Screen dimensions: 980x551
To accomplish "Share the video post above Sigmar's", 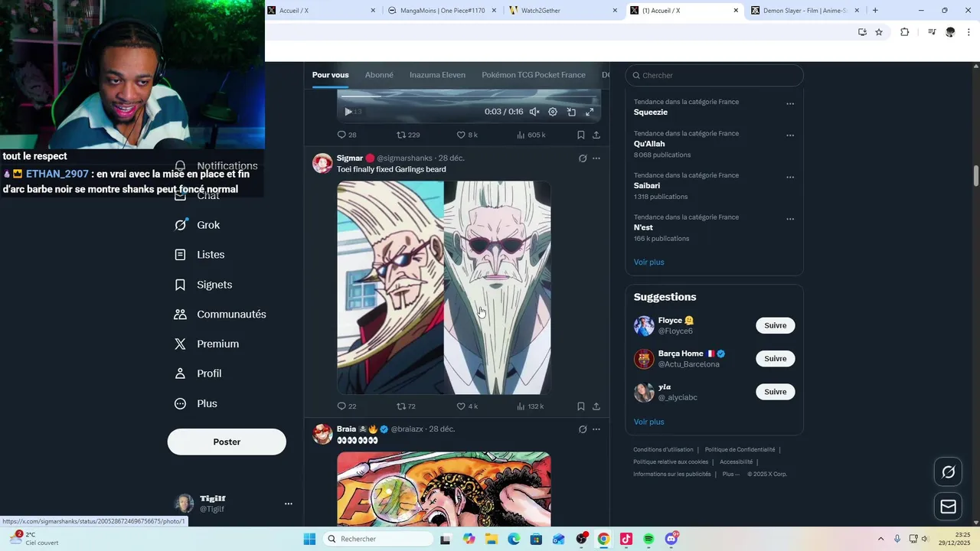I will click(596, 135).
